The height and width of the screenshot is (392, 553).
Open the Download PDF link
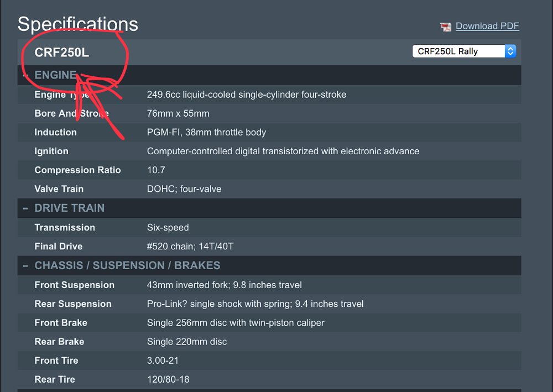(487, 26)
